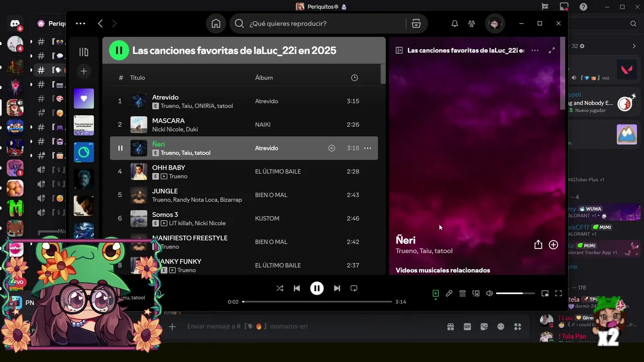Toggle the Now Playing view button
Viewport: 644px width, 362px height.
(436, 293)
